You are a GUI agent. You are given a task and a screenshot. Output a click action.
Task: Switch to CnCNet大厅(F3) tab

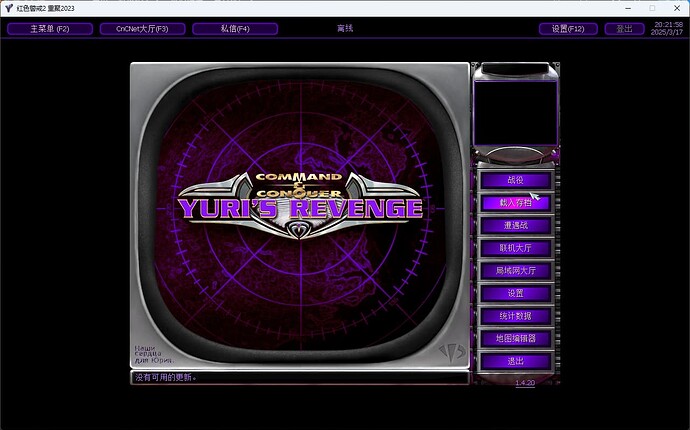click(142, 29)
